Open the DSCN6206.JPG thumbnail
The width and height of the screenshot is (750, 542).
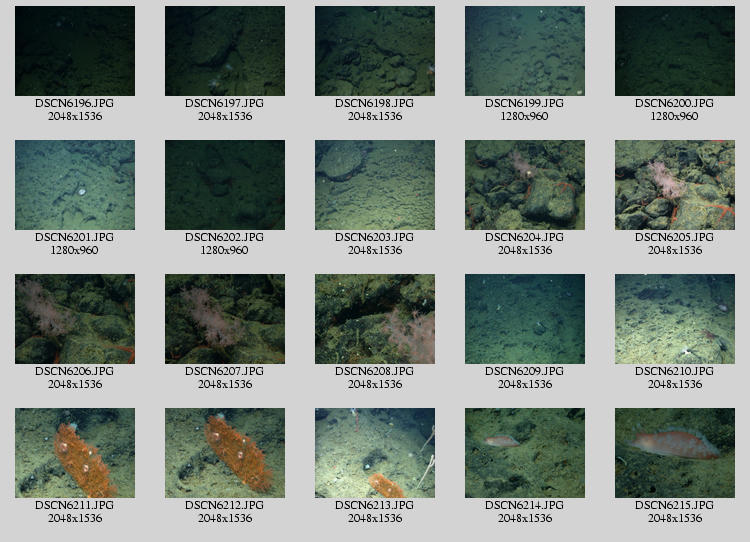[75, 319]
